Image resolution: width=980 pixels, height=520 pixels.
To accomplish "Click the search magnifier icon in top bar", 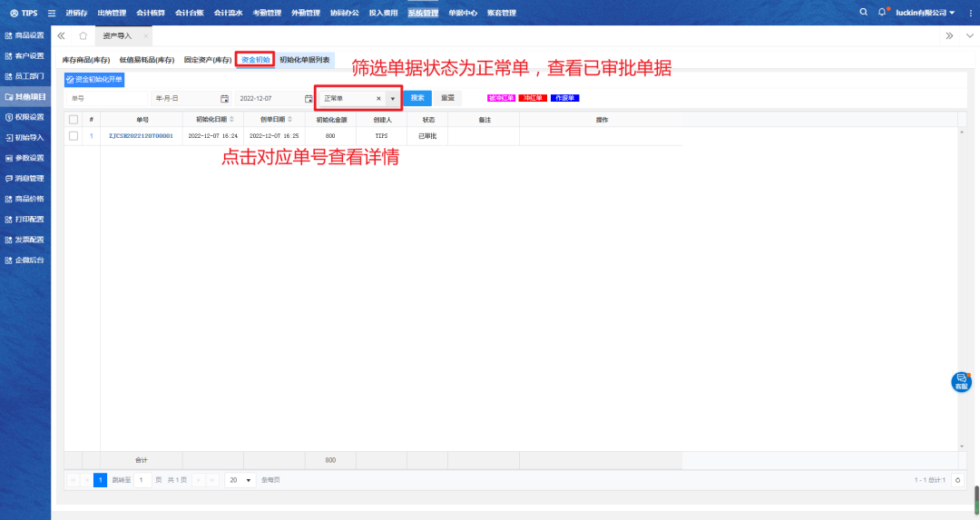I will [863, 12].
